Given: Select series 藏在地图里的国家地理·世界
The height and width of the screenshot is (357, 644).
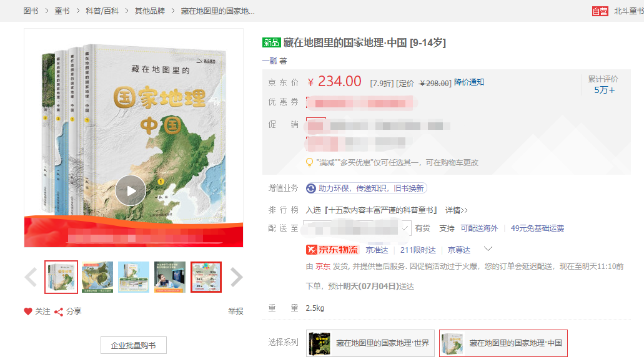Looking at the screenshot, I should point(370,343).
